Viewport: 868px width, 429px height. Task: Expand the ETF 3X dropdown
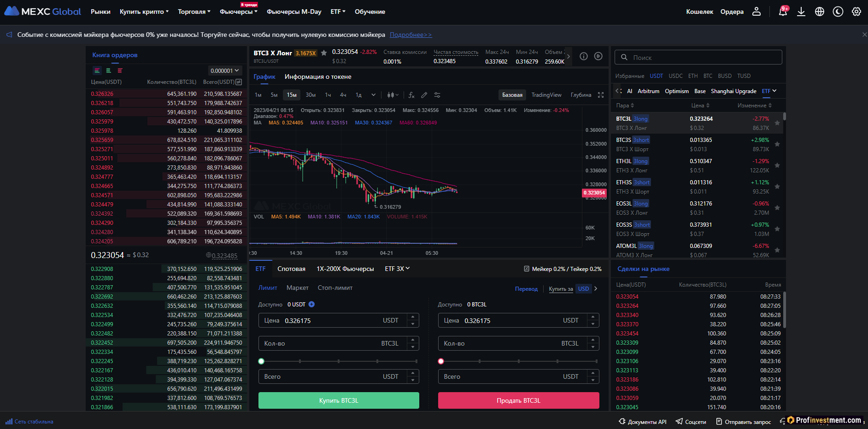click(397, 269)
